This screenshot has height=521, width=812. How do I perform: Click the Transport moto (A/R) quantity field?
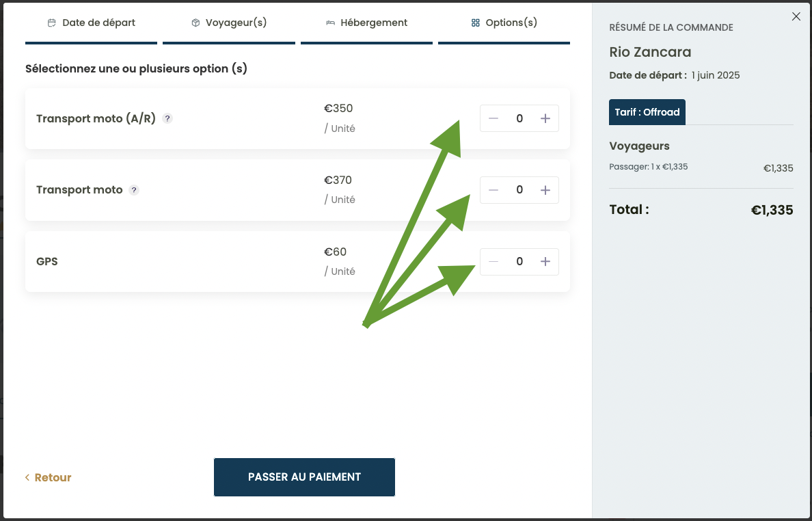click(x=519, y=118)
